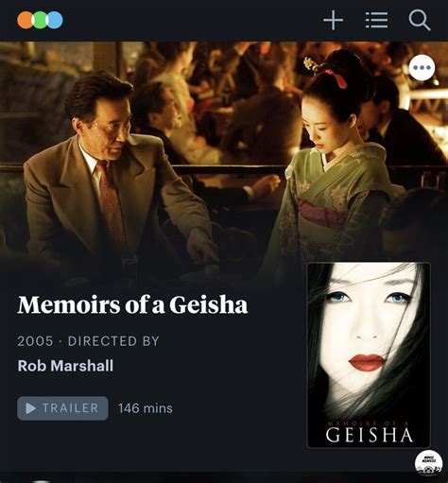Click the GEISHA text on the poster
Screen dimensions: 448x483
(x=370, y=435)
